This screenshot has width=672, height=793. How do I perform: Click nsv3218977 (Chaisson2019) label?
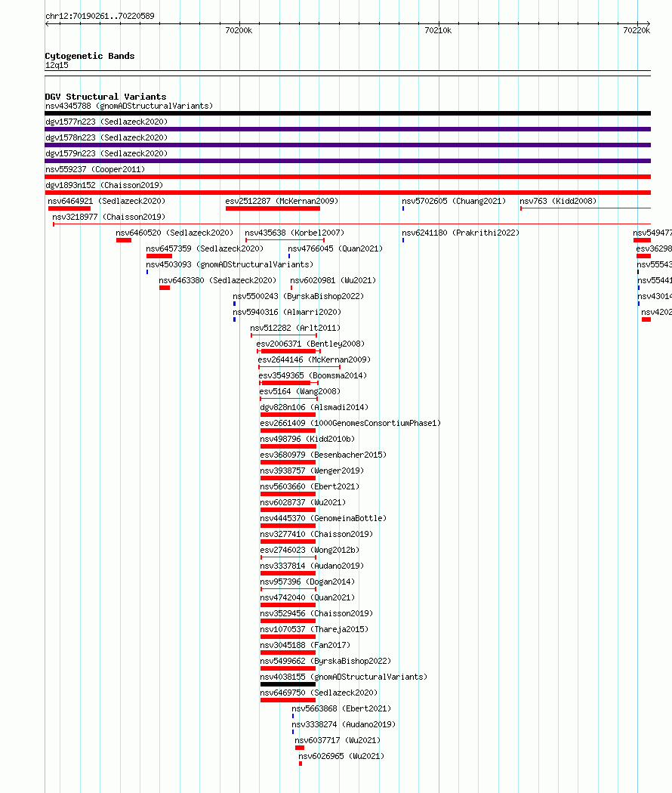109,217
